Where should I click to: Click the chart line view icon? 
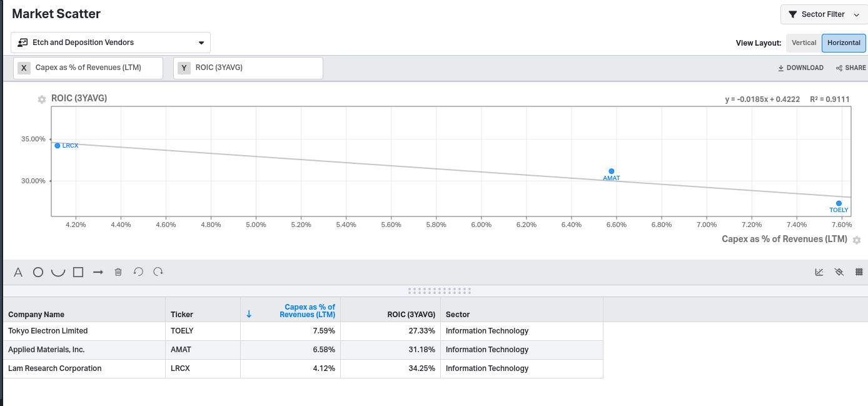pos(819,272)
